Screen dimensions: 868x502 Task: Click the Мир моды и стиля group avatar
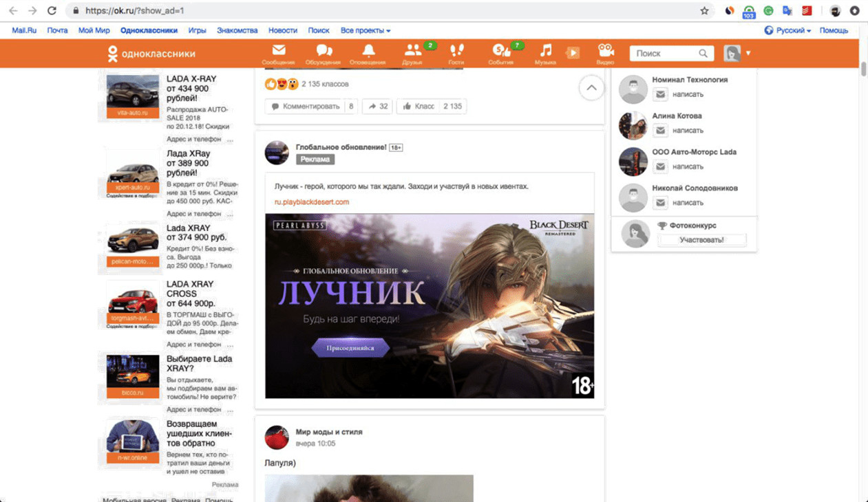point(277,437)
